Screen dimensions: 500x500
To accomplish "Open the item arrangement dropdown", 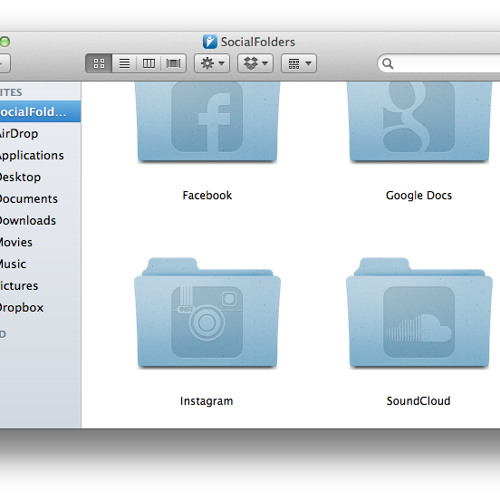I will [x=299, y=63].
